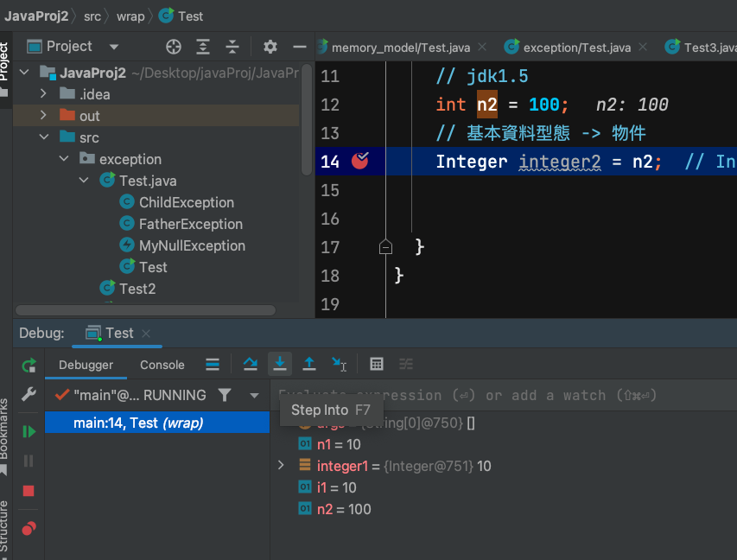Screen dimensions: 737x560
Task: Open the View Breakpoints icon
Action: tap(29, 529)
